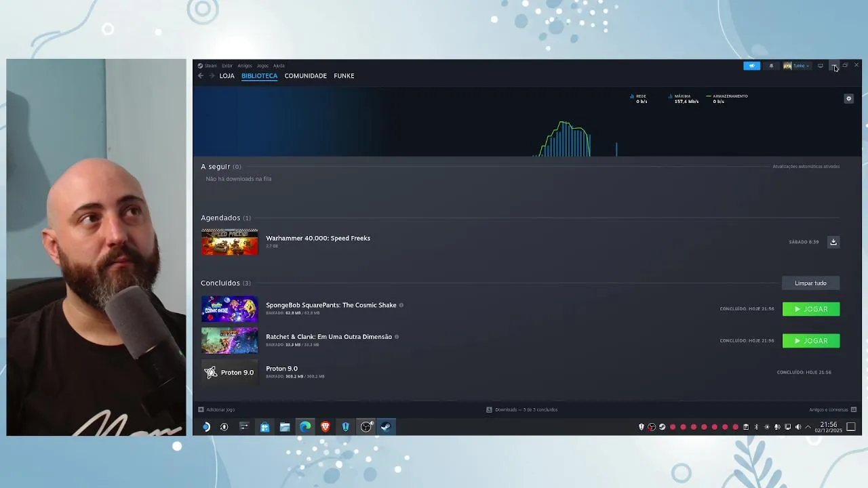Viewport: 868px width, 488px height.
Task: Open volume tray icon
Action: point(798,427)
